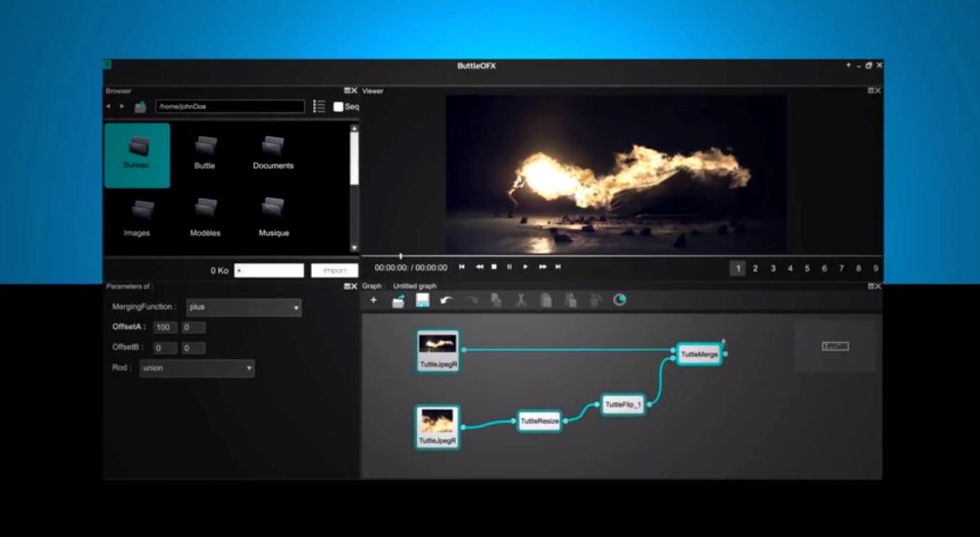Close the Graph panel
The image size is (980, 537).
tap(878, 287)
